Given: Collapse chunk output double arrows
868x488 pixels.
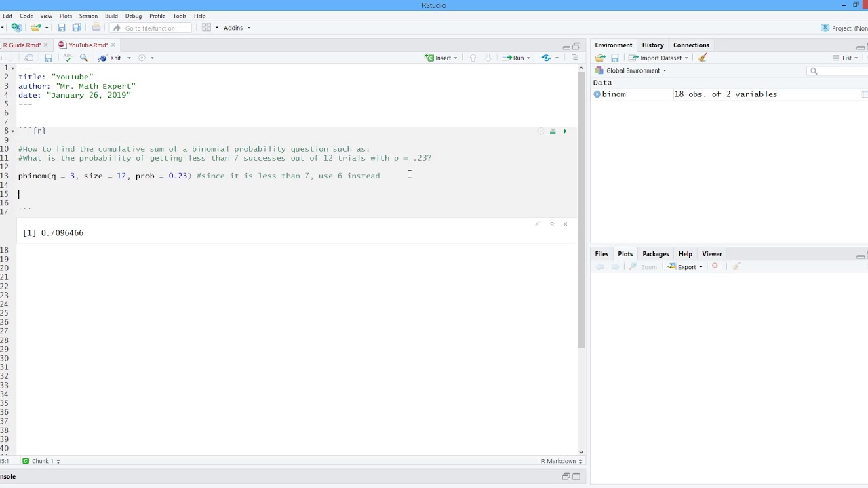Looking at the screenshot, I should click(552, 224).
